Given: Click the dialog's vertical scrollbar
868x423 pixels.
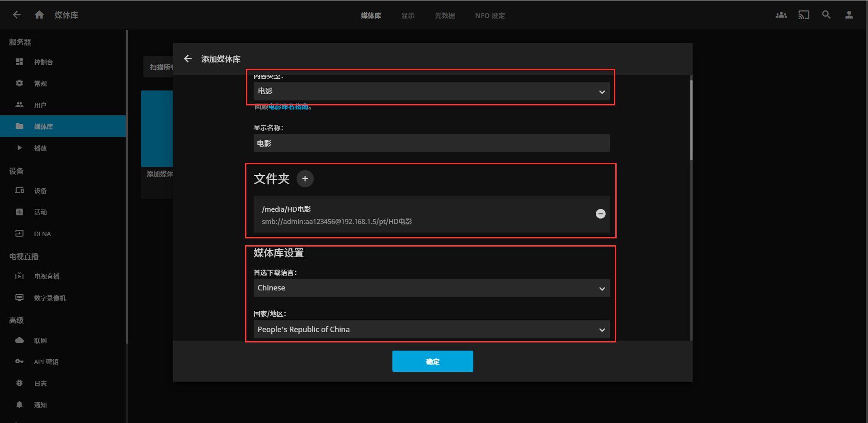Looking at the screenshot, I should tap(691, 120).
